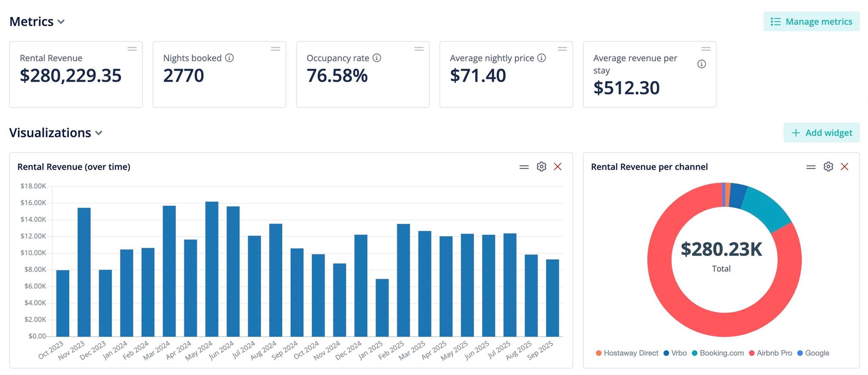This screenshot has height=375, width=868.
Task: Open settings gear for Rental Revenue per channel
Action: (828, 167)
